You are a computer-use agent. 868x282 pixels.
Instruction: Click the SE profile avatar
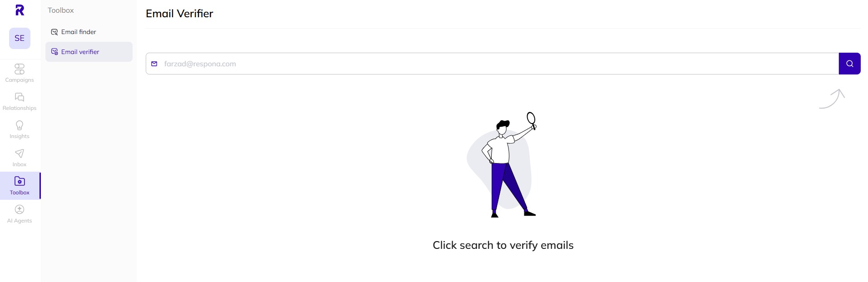[19, 38]
